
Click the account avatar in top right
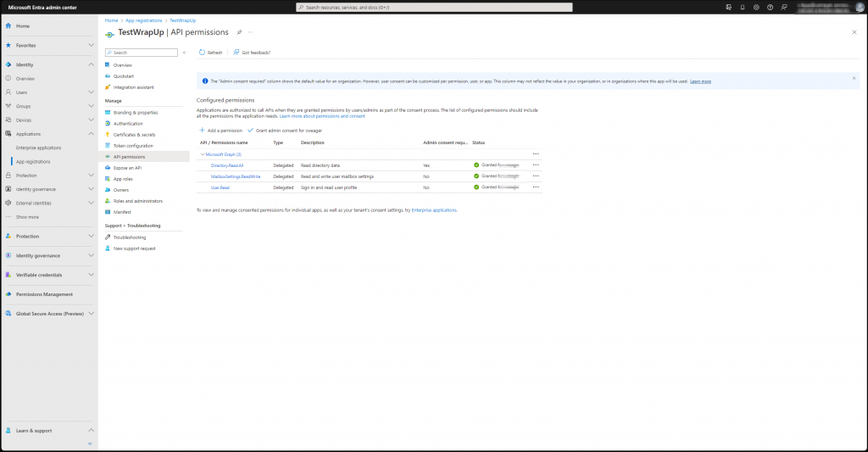860,7
